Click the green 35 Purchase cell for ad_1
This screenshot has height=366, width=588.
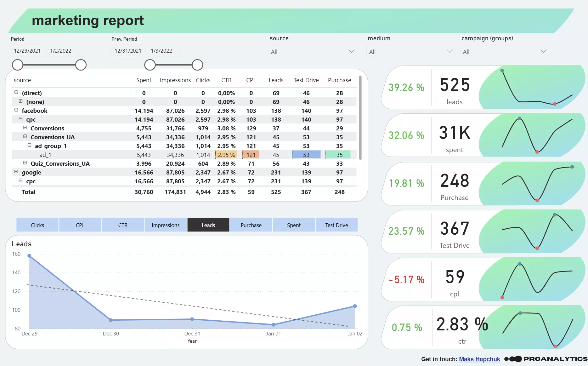click(x=338, y=155)
